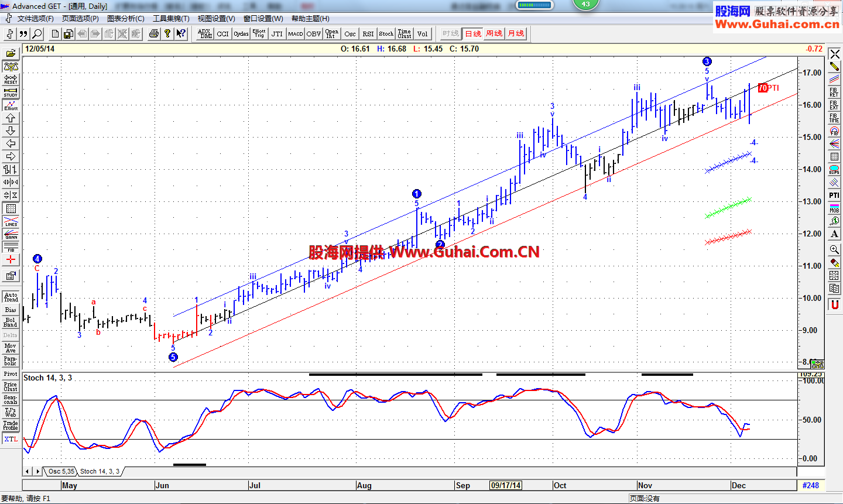The image size is (843, 504).
Task: Click the save disk icon in toolbar
Action: pos(68,33)
